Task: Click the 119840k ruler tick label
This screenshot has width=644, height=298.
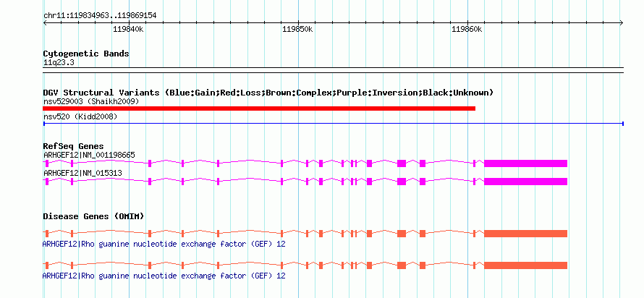Action: click(x=128, y=30)
